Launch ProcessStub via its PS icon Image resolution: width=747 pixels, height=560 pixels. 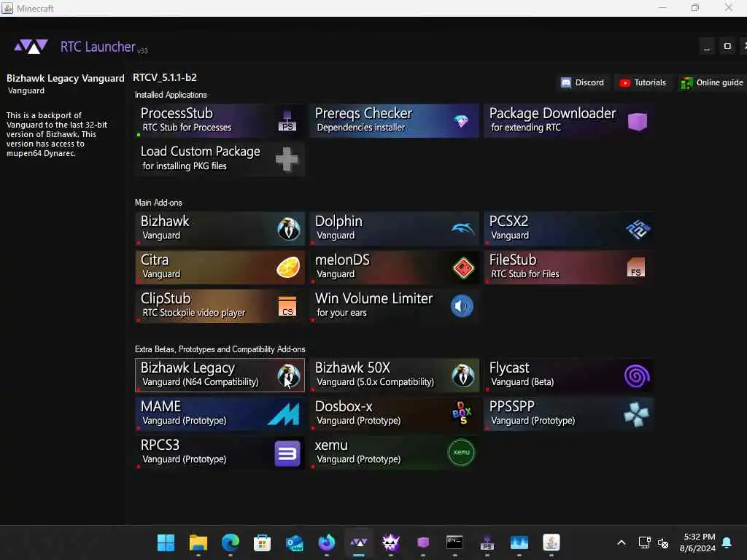(x=287, y=121)
